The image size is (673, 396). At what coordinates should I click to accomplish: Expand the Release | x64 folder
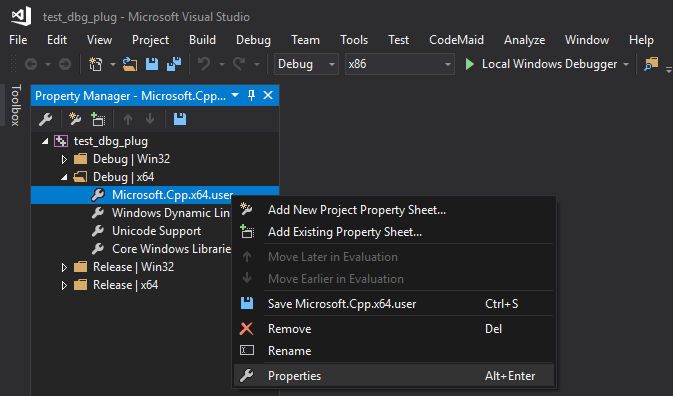click(x=64, y=285)
